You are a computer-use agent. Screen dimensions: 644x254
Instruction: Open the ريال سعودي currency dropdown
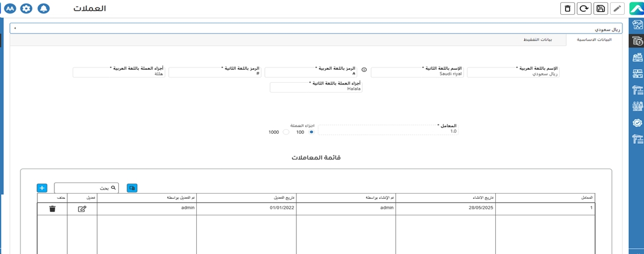coord(316,28)
